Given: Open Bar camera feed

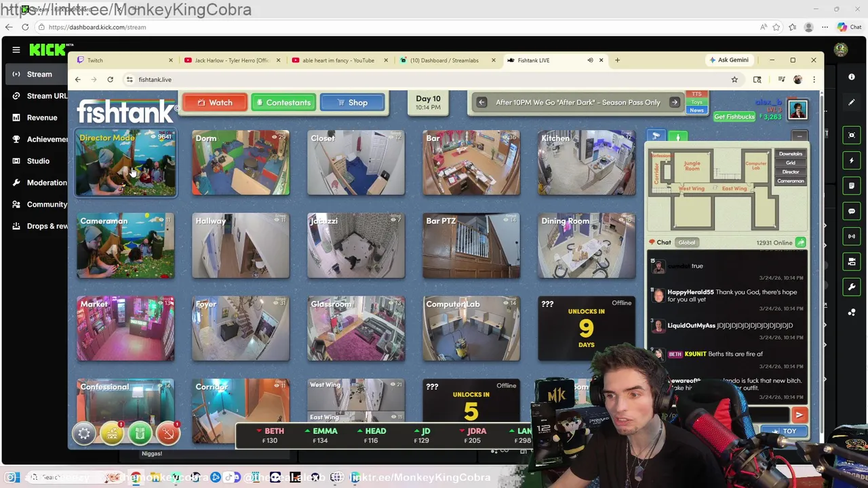Looking at the screenshot, I should pyautogui.click(x=471, y=163).
